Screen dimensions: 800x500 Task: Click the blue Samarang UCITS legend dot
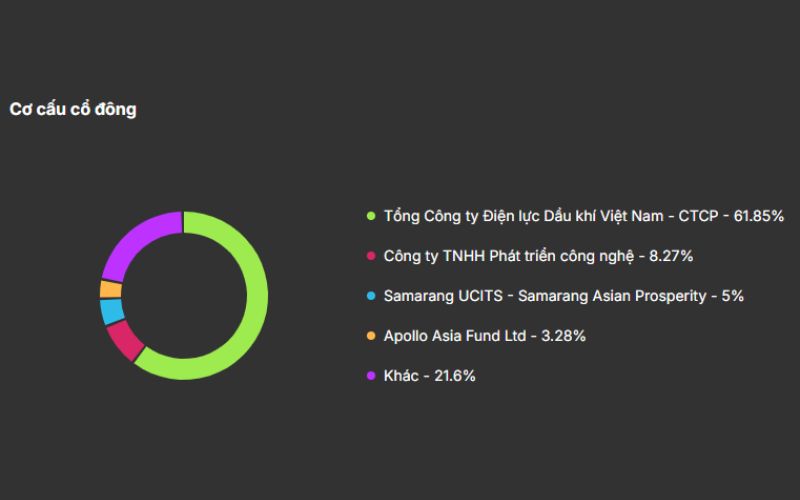[x=371, y=296]
